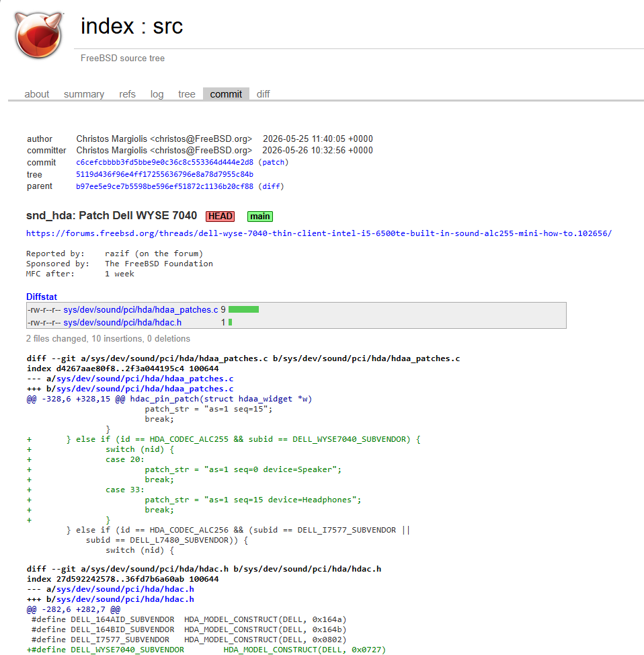Click 'index 27d592242578..36fd7b6a60ab 100644' line
Image resolution: width=644 pixels, height=655 pixels.
click(123, 579)
